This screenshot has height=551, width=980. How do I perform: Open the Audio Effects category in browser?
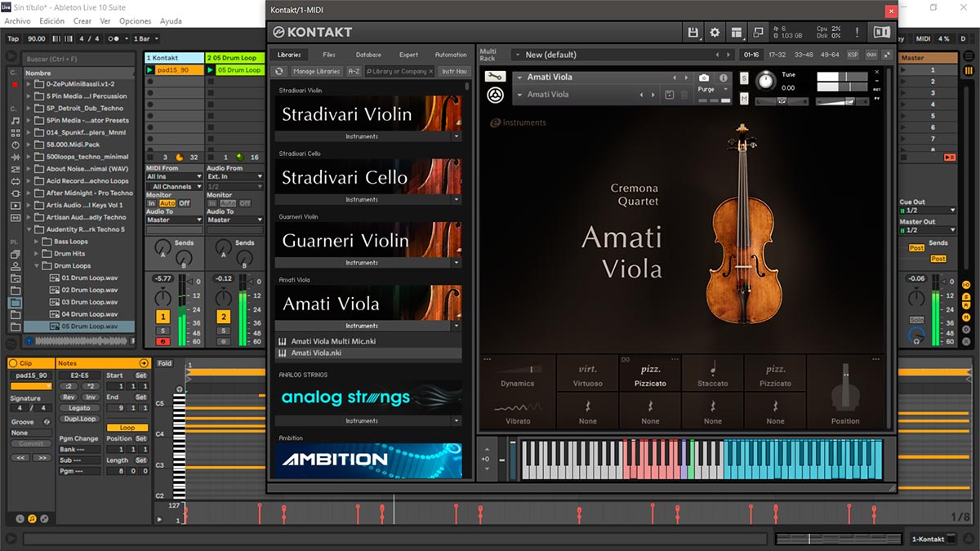[x=16, y=156]
